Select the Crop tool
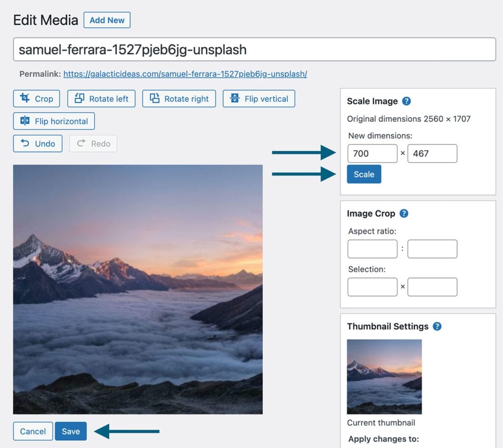The image size is (503, 448). point(36,98)
